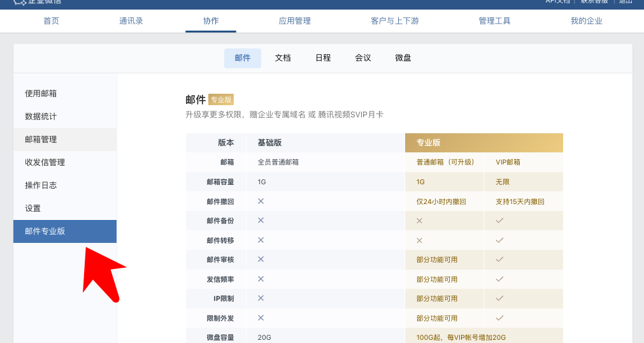Select 邮件专业版 in the sidebar
The image size is (644, 343).
[45, 231]
